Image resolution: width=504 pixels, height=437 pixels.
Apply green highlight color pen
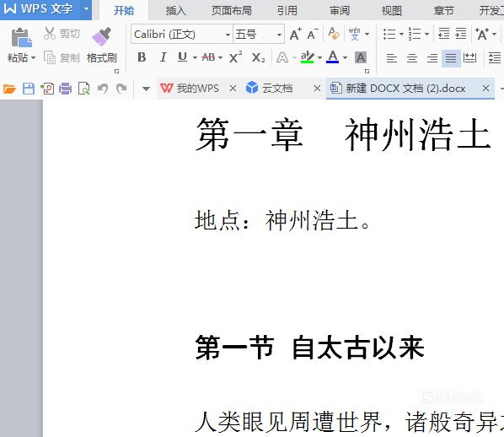pyautogui.click(x=308, y=57)
